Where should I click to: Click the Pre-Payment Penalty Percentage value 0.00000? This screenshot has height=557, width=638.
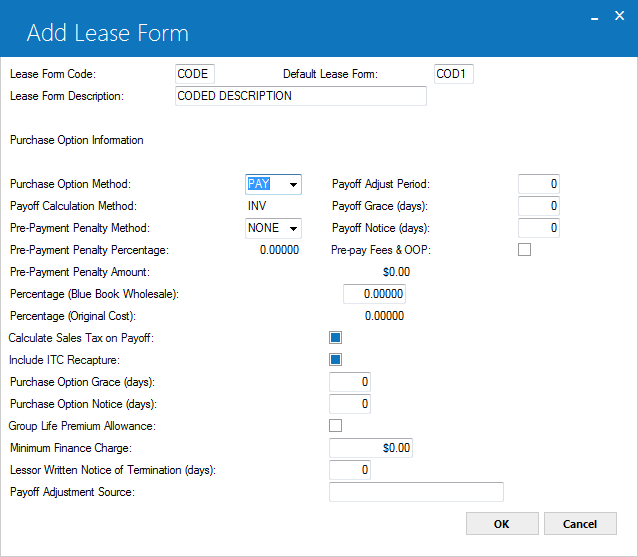pyautogui.click(x=279, y=250)
